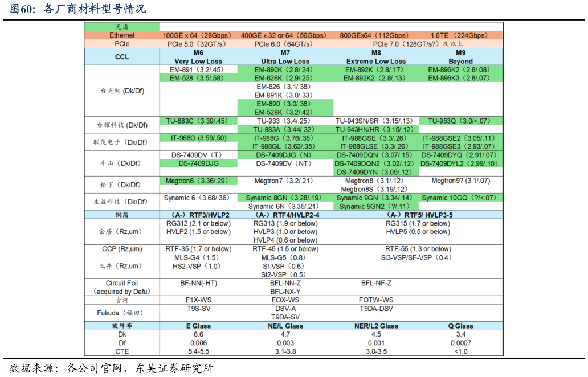Click the "Q Glass" column header
This screenshot has width=588, height=377.
(x=460, y=326)
